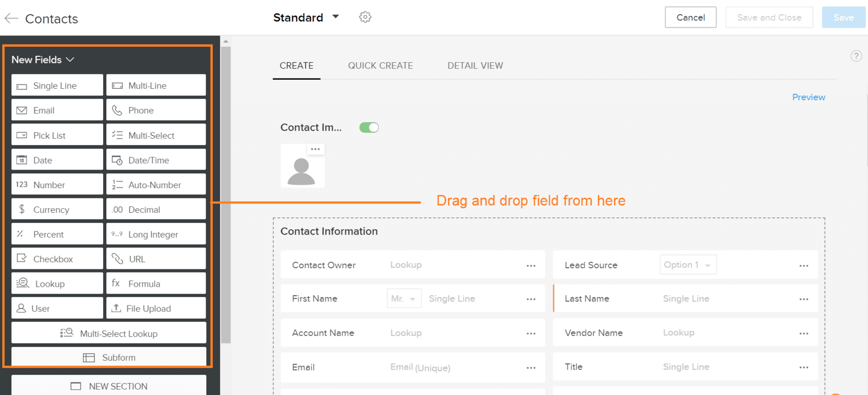The width and height of the screenshot is (868, 395).
Task: Collapse the New Fields panel chevron
Action: coord(70,60)
